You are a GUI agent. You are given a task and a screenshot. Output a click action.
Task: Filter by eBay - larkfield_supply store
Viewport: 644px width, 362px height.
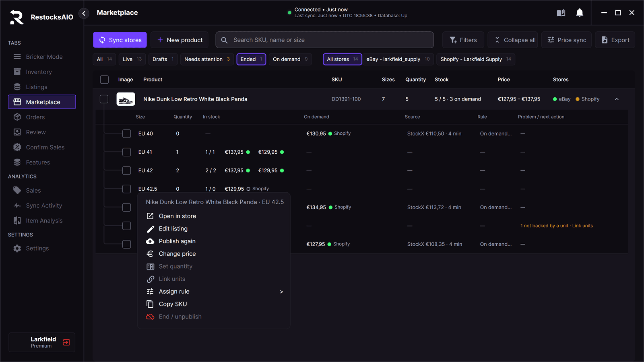point(398,59)
